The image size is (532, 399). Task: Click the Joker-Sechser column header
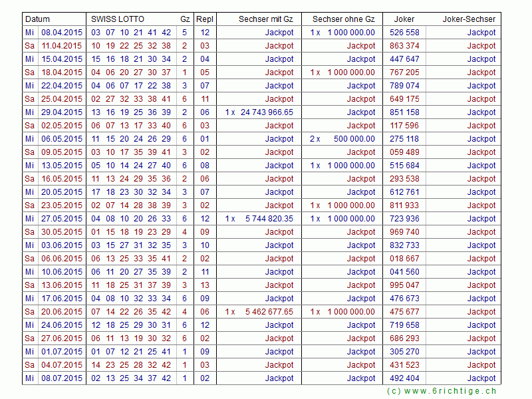[x=469, y=19]
